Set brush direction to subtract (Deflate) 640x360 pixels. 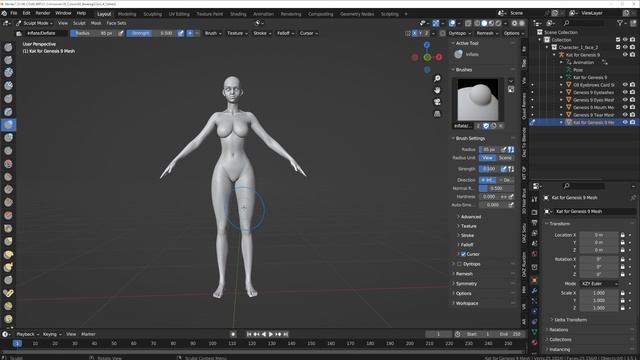pyautogui.click(x=505, y=180)
